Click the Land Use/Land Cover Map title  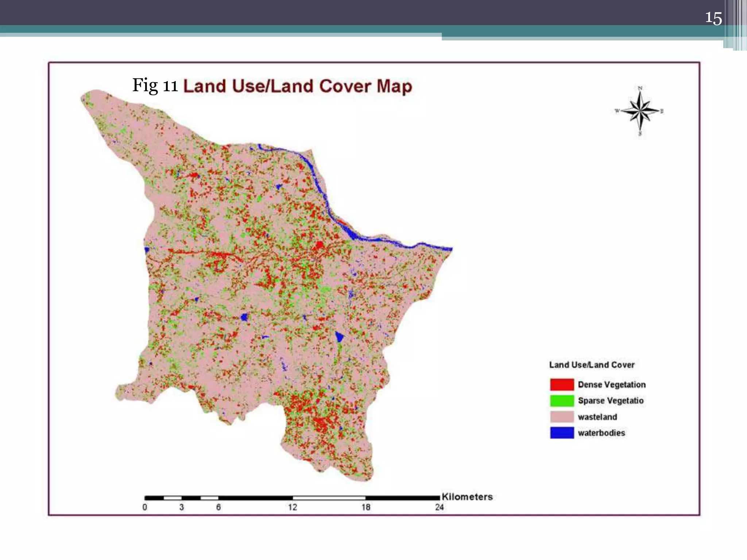point(297,86)
